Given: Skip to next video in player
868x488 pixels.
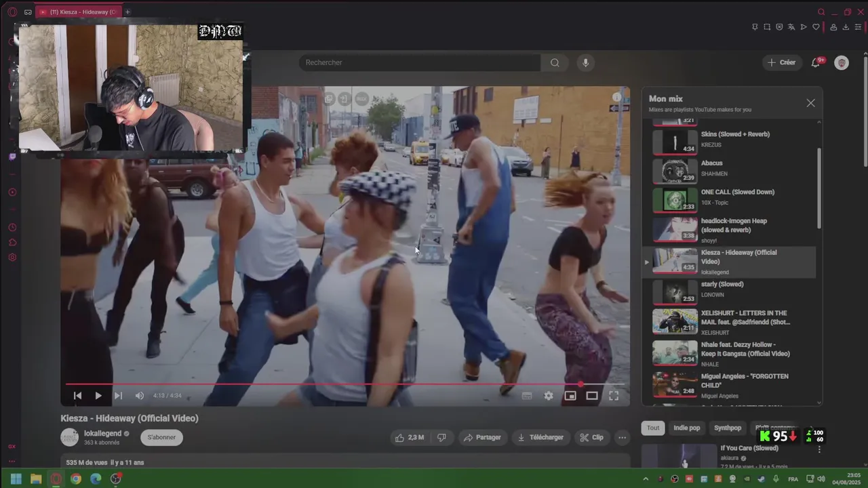Looking at the screenshot, I should tap(118, 396).
